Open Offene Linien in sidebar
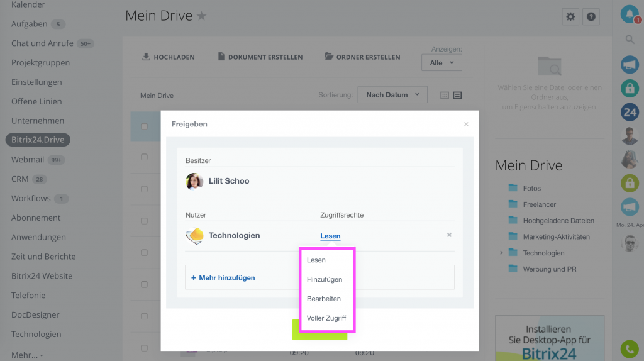Viewport: 644px width, 361px height. (x=36, y=101)
